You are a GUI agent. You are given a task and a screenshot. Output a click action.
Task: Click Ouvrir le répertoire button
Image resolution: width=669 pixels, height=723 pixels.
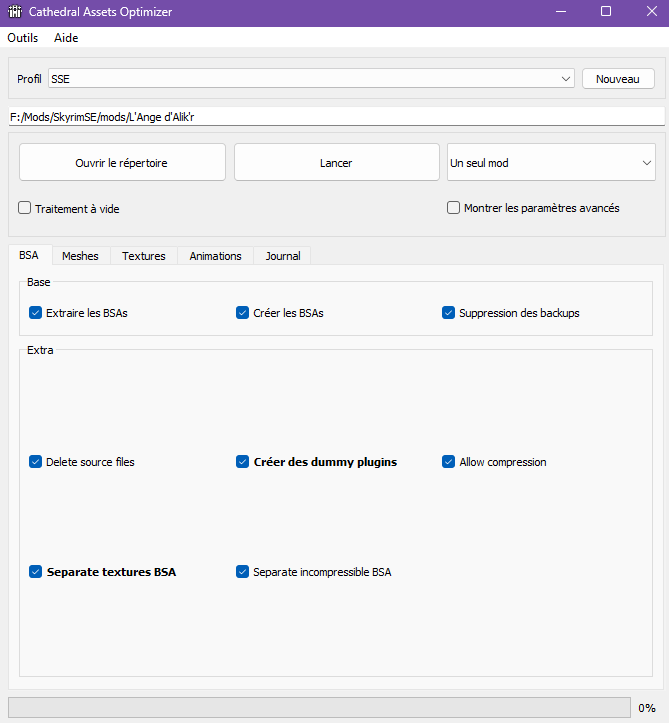tap(122, 162)
